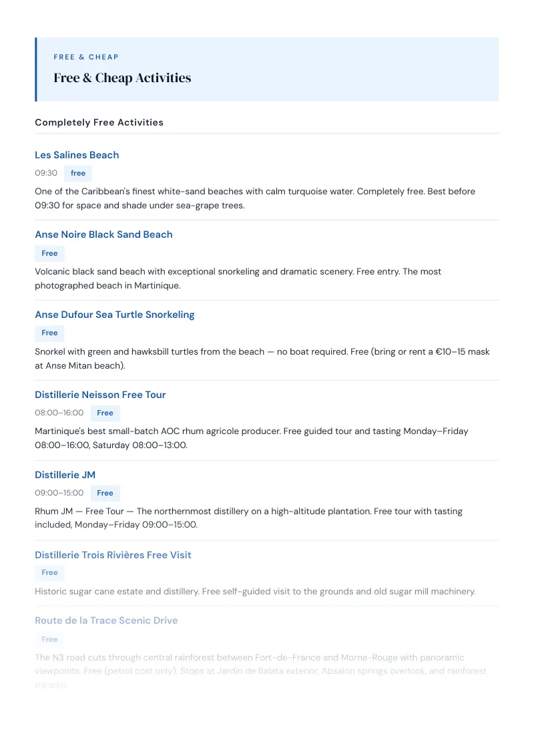The height and width of the screenshot is (756, 534).
Task: Open Distillerie Trois Rivières Free Visit link
Action: point(113,555)
